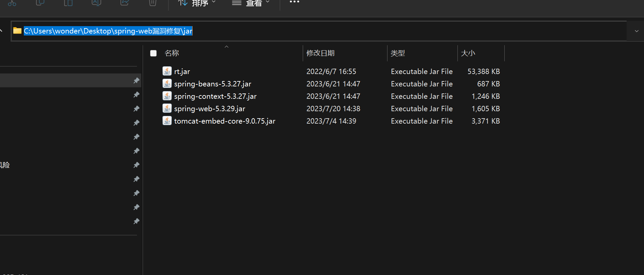Toggle the select-all checkbox beside 名称

153,53
